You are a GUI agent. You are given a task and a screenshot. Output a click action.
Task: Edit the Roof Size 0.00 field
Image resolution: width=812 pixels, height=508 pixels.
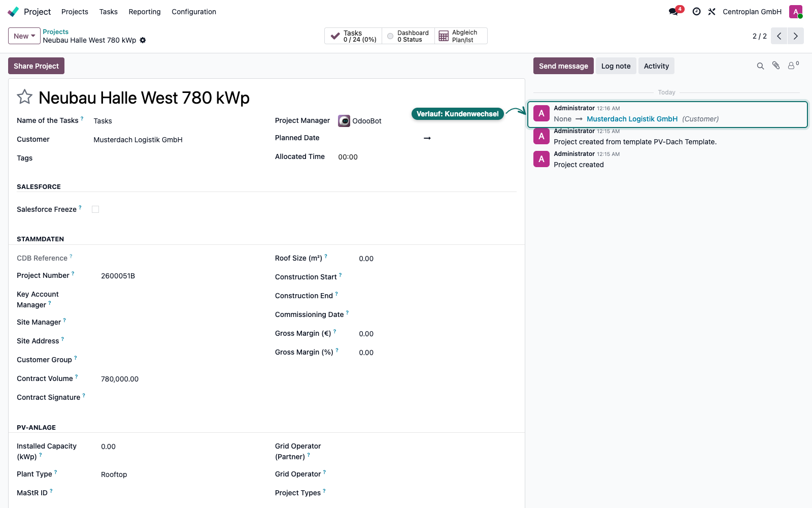366,259
